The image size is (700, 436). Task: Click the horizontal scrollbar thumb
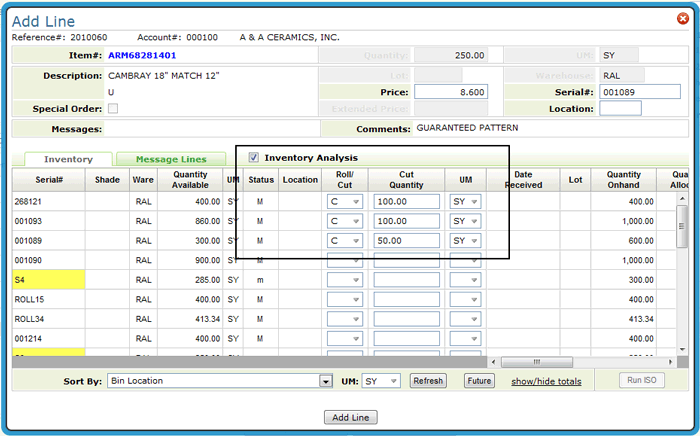(537, 362)
